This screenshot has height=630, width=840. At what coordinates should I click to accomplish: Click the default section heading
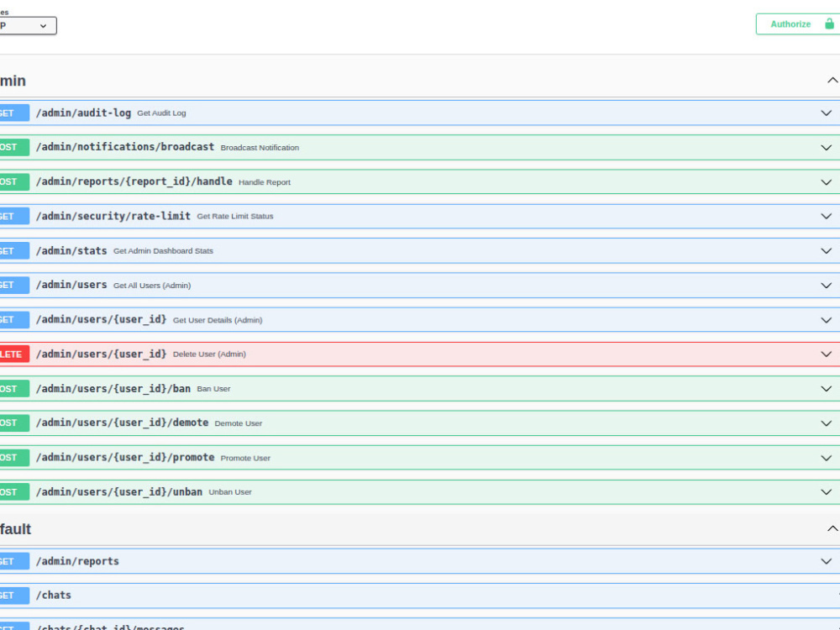(15, 529)
